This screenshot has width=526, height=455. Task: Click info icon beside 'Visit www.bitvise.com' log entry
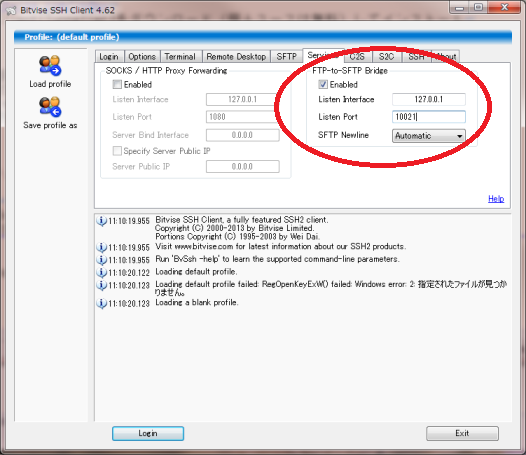[101, 247]
